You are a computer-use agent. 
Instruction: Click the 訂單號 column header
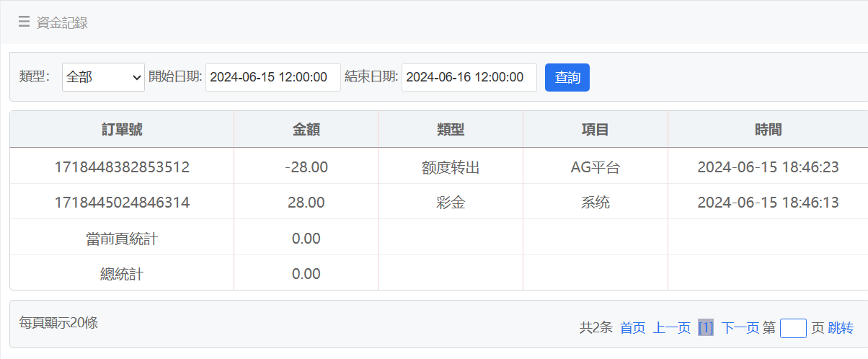(122, 130)
